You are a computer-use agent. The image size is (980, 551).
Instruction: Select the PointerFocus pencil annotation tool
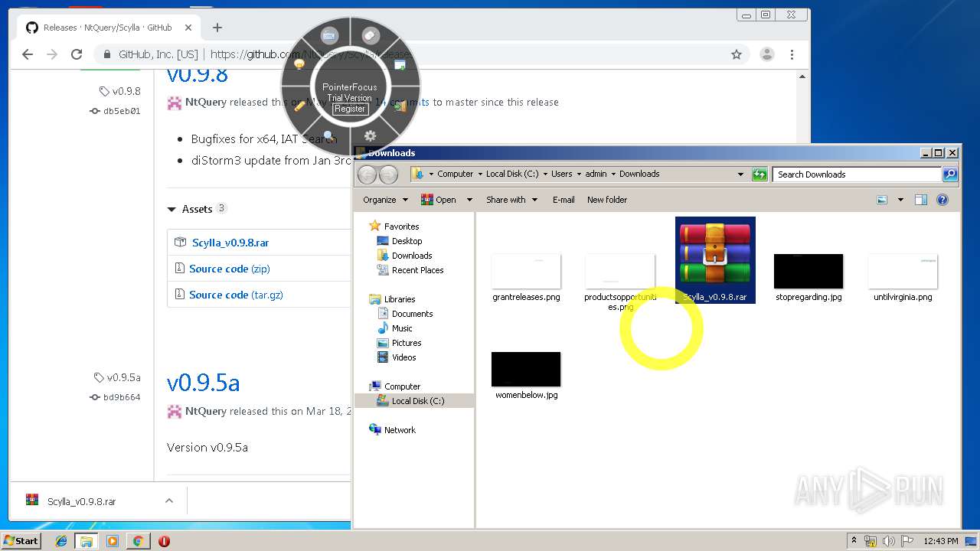[299, 106]
